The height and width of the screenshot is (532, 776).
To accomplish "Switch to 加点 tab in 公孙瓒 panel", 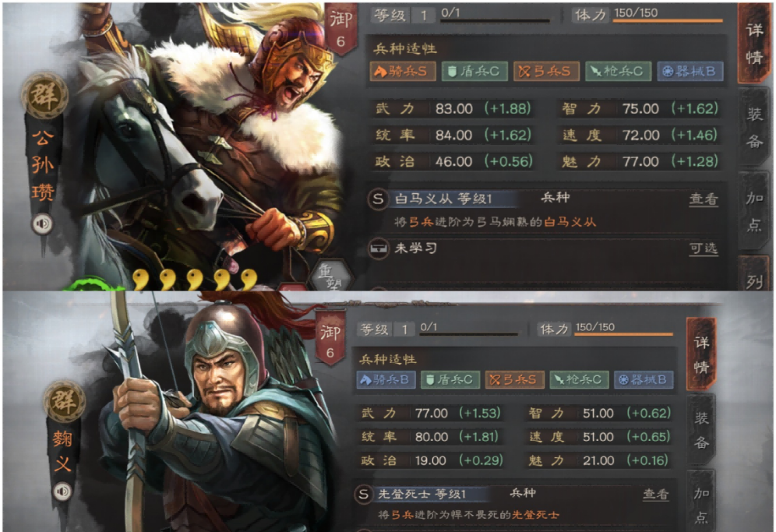I will pyautogui.click(x=754, y=211).
